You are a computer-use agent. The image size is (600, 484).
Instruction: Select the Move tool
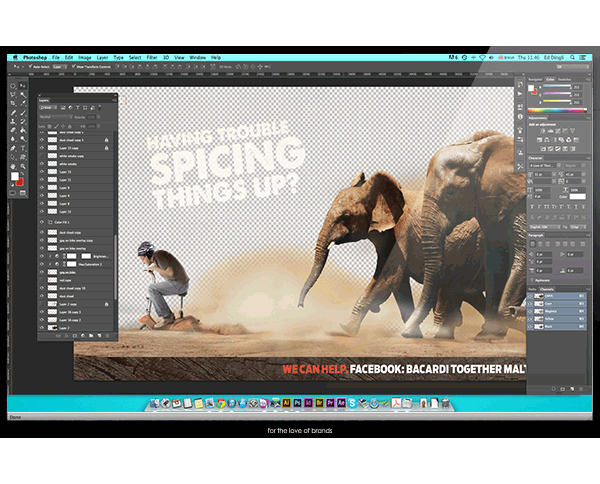(x=23, y=86)
